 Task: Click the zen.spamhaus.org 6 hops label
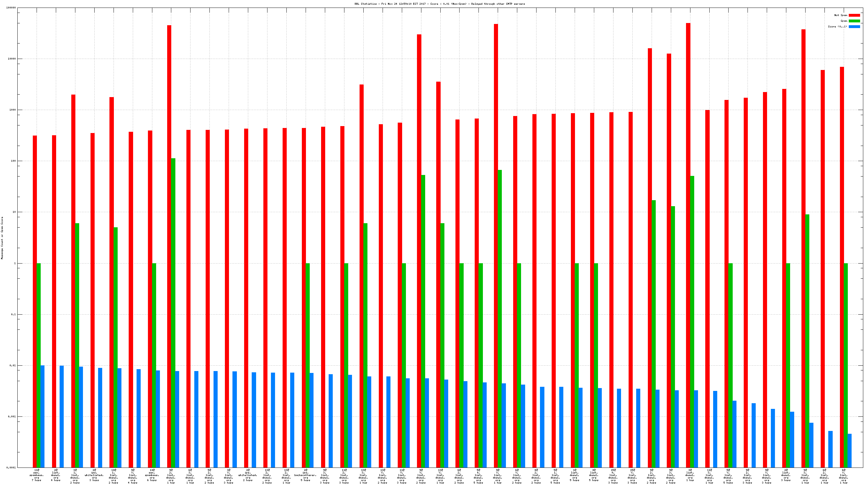[x=152, y=475]
